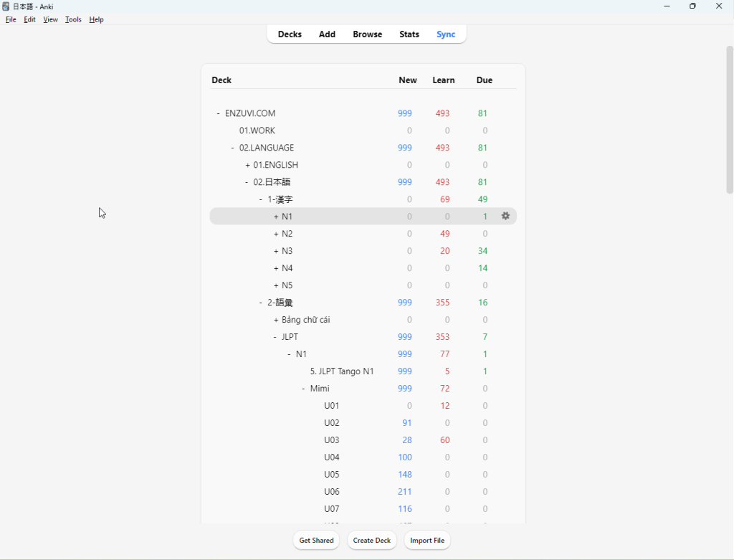Click the Anki app icon in title bar
Image resolution: width=734 pixels, height=560 pixels.
(x=6, y=6)
